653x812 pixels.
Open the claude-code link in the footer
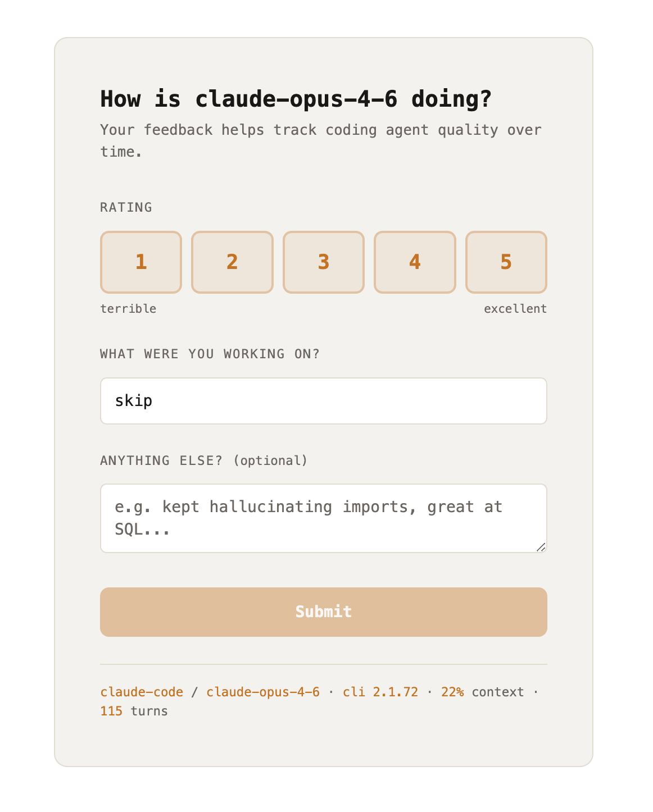140,692
